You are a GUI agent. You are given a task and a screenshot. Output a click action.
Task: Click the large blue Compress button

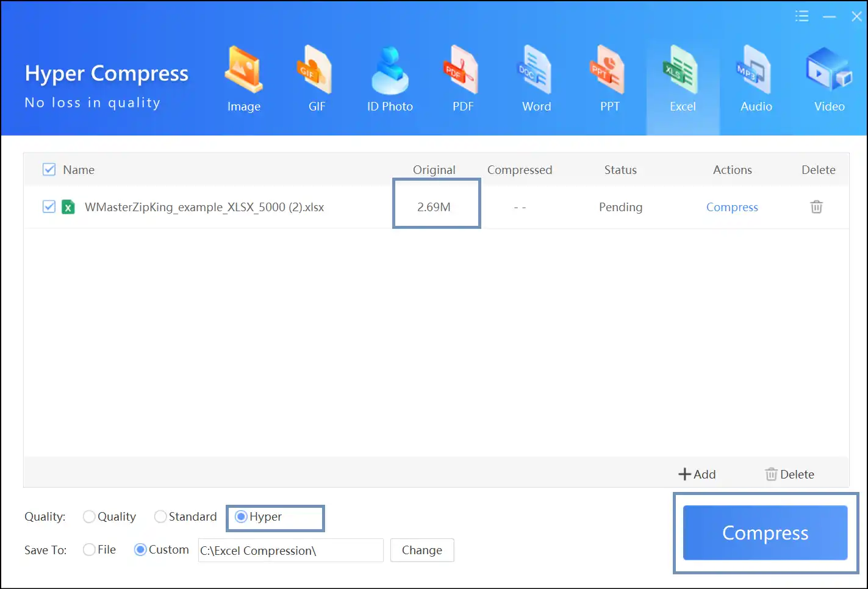pos(766,532)
